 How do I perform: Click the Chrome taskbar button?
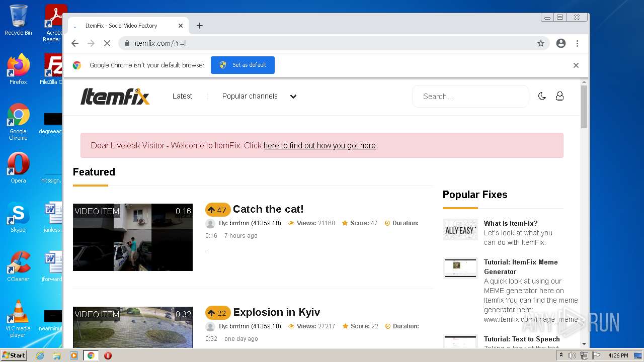[91, 355]
